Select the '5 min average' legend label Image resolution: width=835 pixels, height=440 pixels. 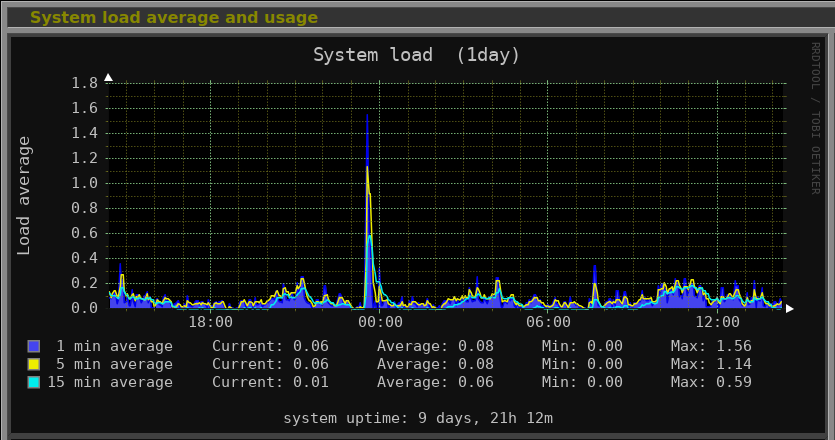(114, 364)
